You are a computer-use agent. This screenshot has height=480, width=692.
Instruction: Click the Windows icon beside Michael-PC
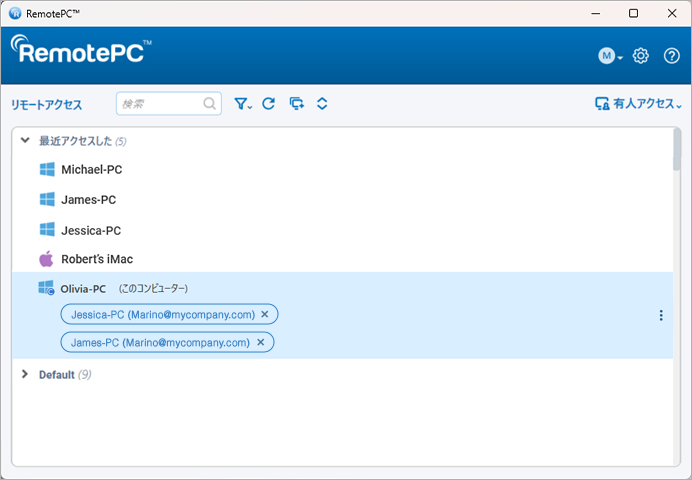click(47, 169)
